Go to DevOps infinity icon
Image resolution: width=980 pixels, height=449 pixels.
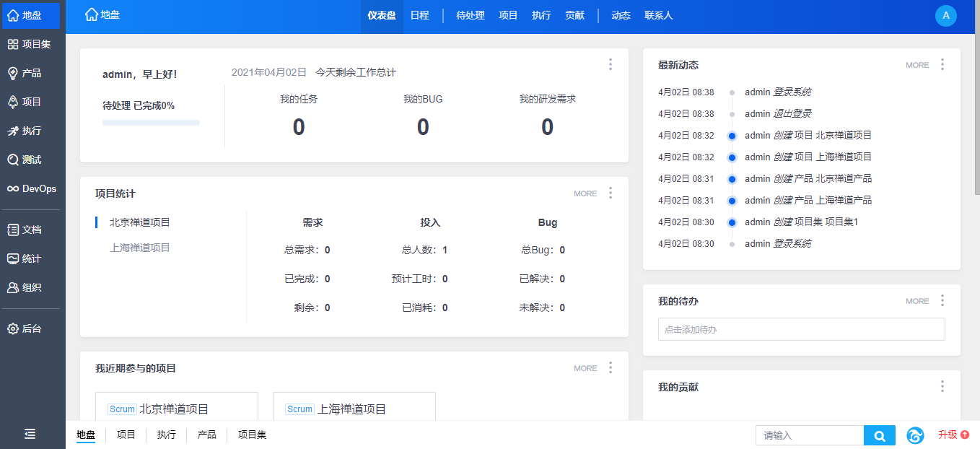click(x=13, y=188)
